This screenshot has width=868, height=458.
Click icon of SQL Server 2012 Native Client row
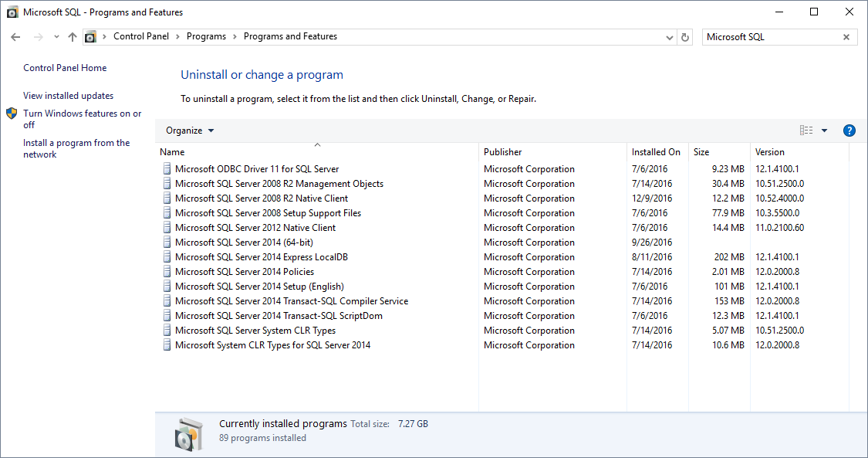point(167,228)
